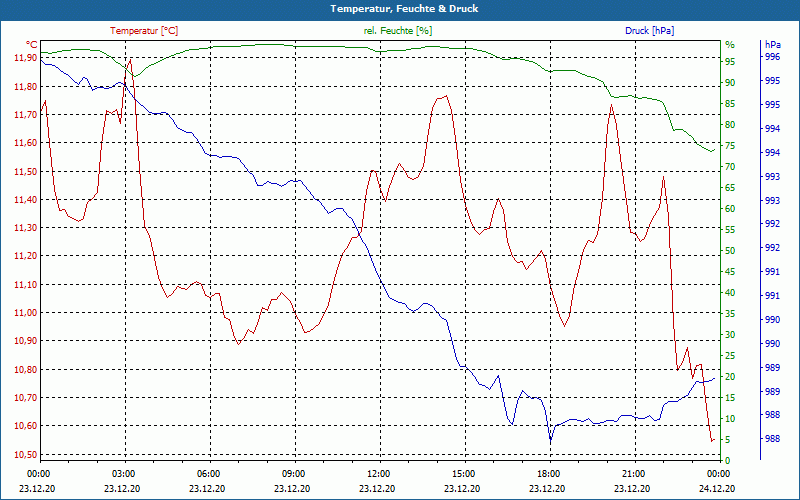The width and height of the screenshot is (800, 500).
Task: Click the blue hPa unit label atop pressure axis
Action: tap(772, 45)
